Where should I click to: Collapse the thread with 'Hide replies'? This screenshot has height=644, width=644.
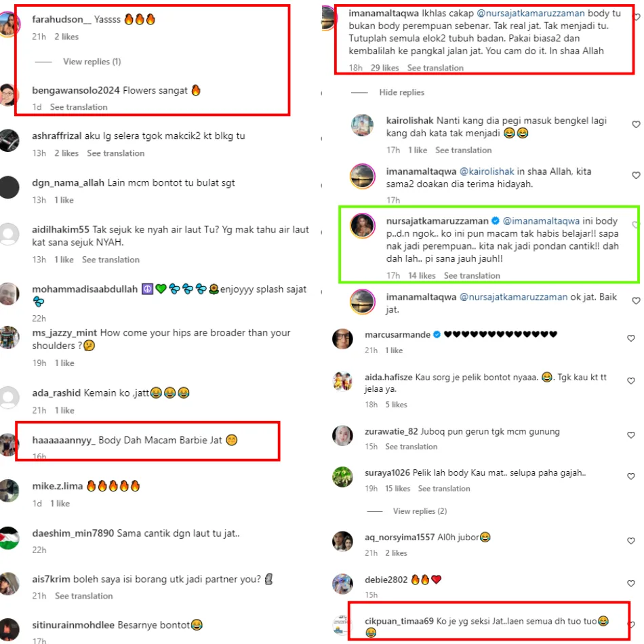click(401, 92)
